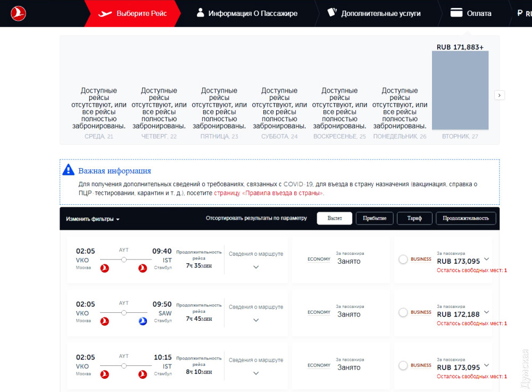Viewport: 532px width, 392px height.
Task: Sort results by Прибытие
Action: (x=375, y=219)
